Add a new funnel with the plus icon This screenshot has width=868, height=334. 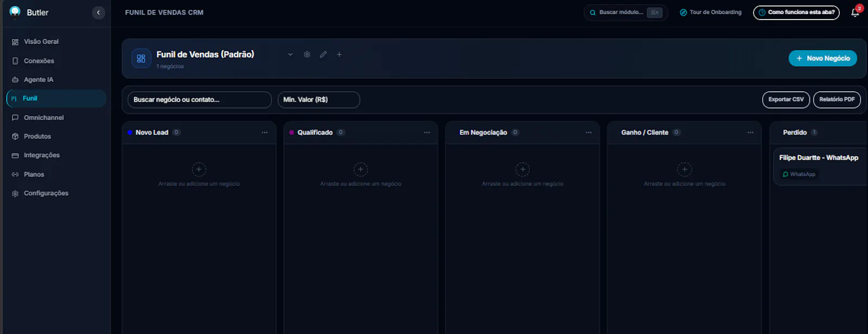pos(339,54)
